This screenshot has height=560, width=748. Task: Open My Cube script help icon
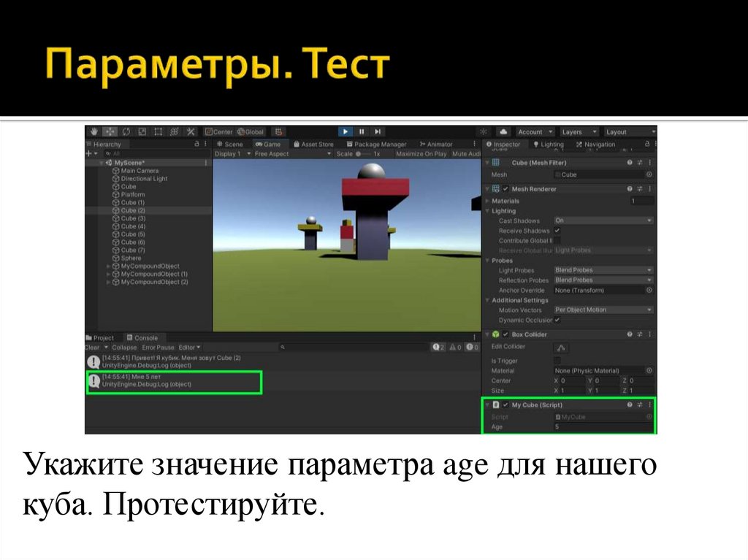(x=630, y=404)
